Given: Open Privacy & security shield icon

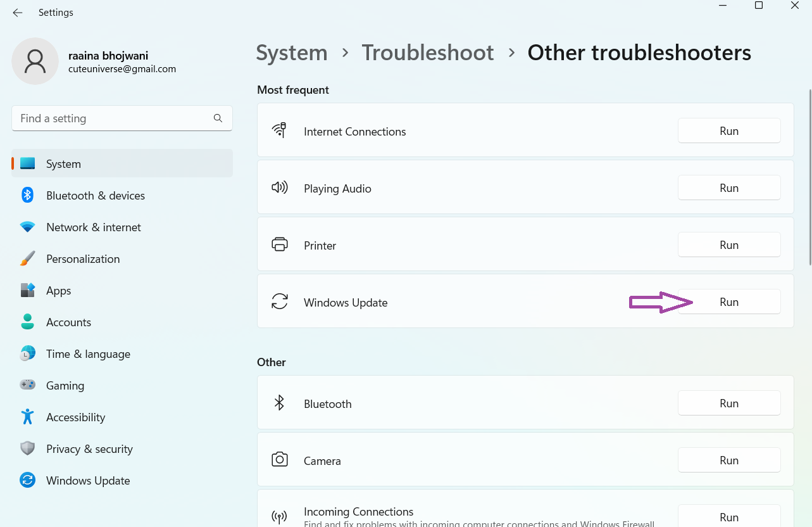Looking at the screenshot, I should click(x=27, y=449).
